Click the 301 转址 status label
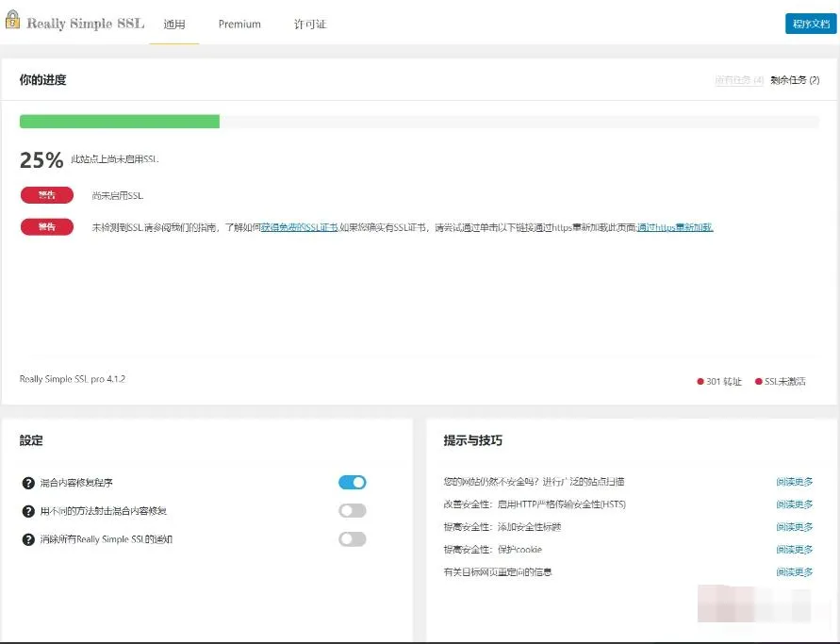 tap(724, 382)
